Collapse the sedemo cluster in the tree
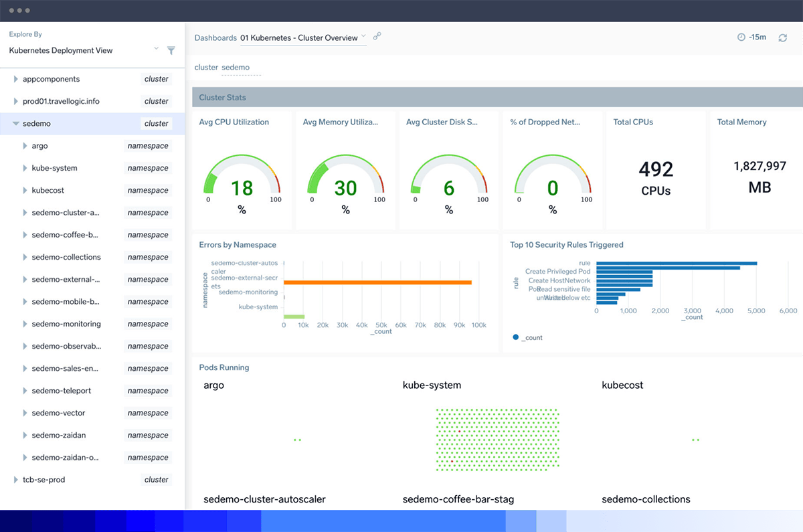This screenshot has height=532, width=803. click(x=15, y=123)
